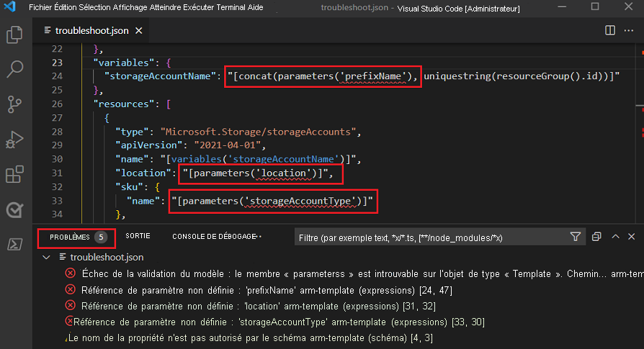Click variables('storageAccountName') on line 30
Image resolution: width=644 pixels, height=349 pixels.
click(258, 159)
